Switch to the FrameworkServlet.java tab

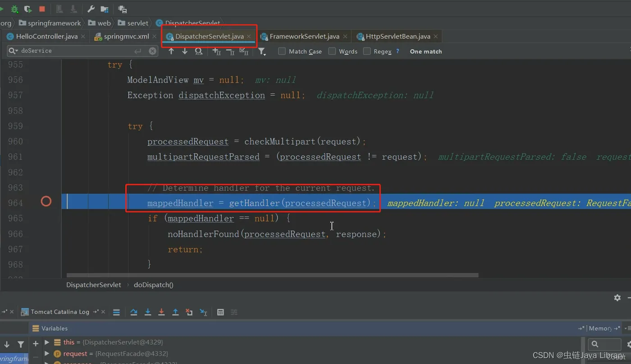click(x=304, y=36)
